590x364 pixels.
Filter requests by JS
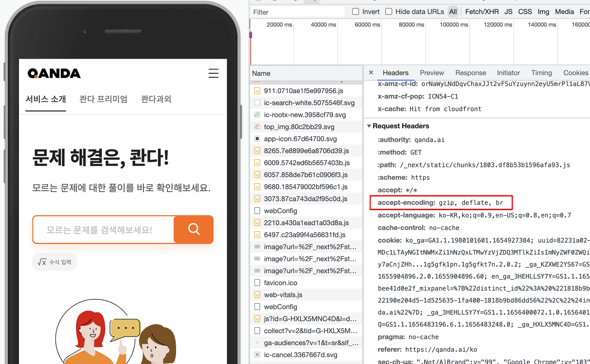(x=508, y=12)
